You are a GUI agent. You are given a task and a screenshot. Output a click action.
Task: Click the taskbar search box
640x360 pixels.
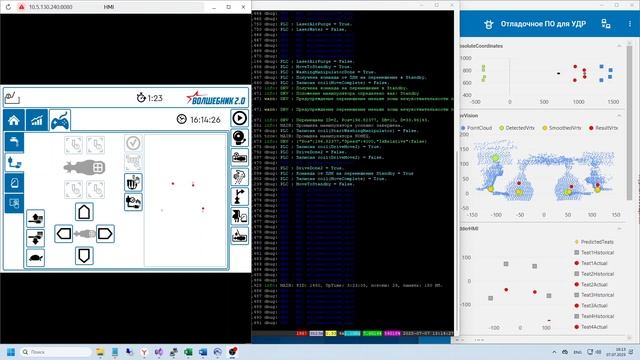click(56, 352)
